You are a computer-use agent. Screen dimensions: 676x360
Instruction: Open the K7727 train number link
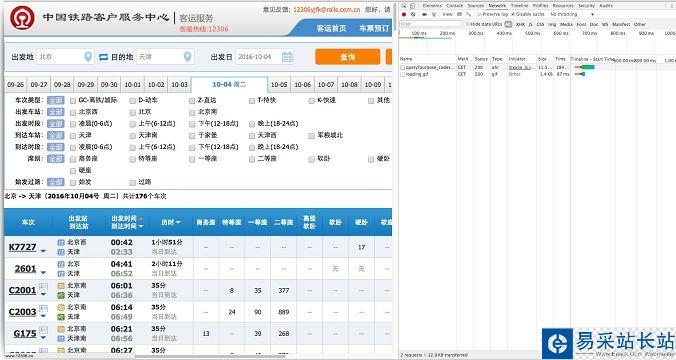22,247
